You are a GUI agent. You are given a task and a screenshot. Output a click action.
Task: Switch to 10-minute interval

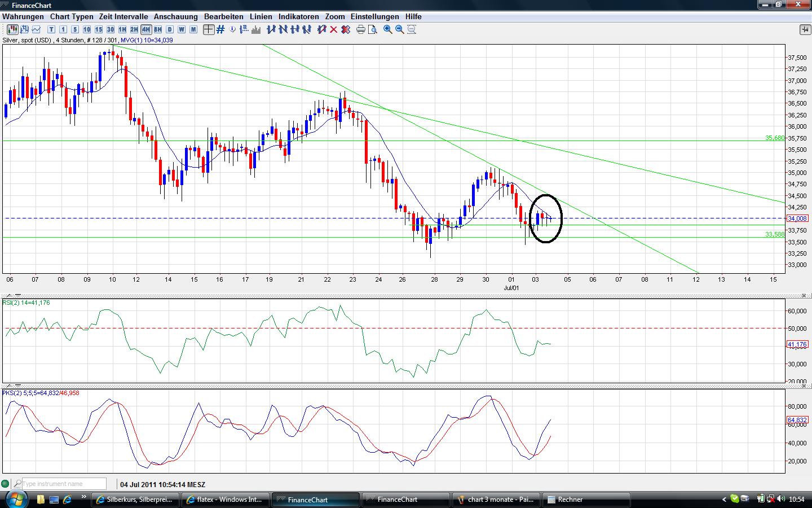pyautogui.click(x=87, y=29)
